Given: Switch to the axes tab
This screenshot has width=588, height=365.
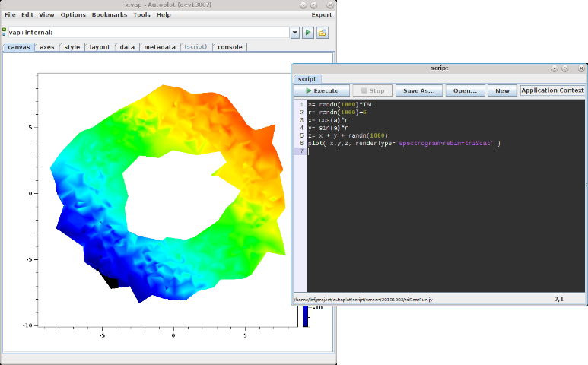Looking at the screenshot, I should click(x=47, y=47).
